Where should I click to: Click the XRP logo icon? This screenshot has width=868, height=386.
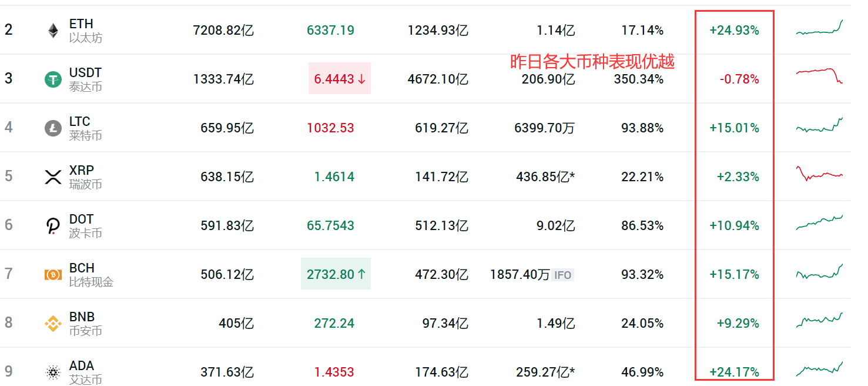(x=53, y=177)
